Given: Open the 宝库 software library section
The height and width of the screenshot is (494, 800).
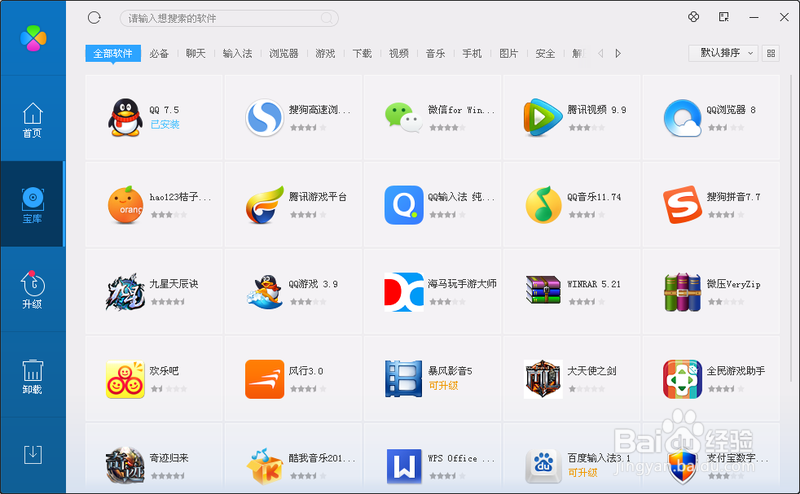Looking at the screenshot, I should (33, 205).
